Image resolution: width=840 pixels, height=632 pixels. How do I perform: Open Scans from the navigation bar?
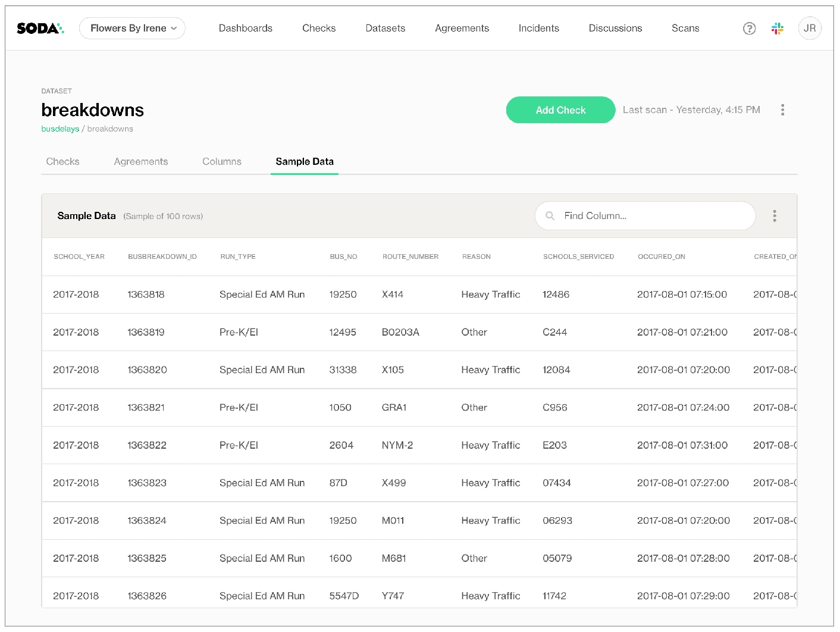tap(685, 28)
